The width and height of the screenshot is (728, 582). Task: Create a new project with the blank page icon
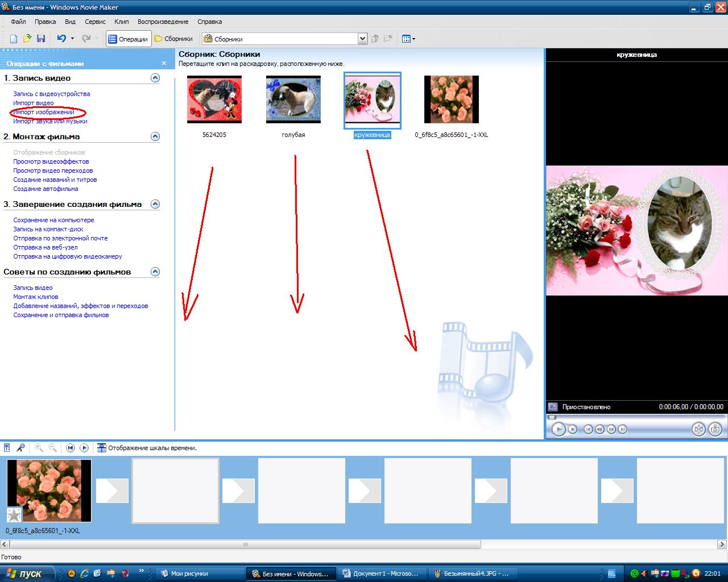point(14,39)
